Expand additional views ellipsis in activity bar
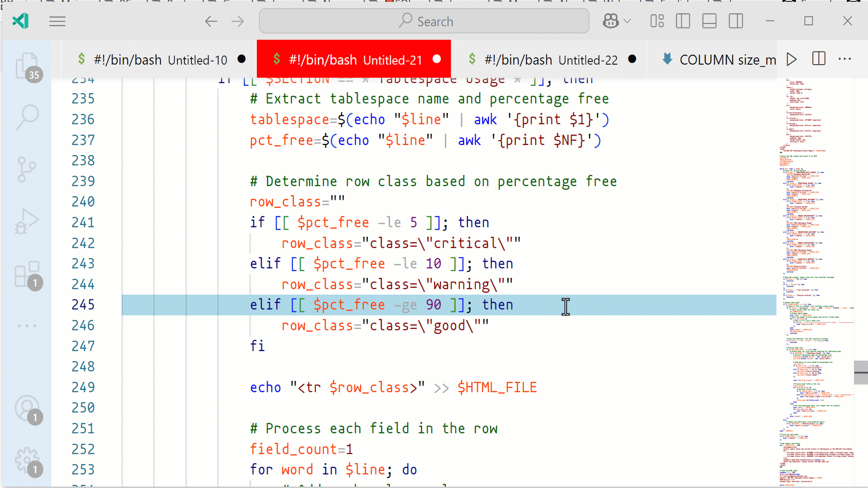 pos(27,325)
